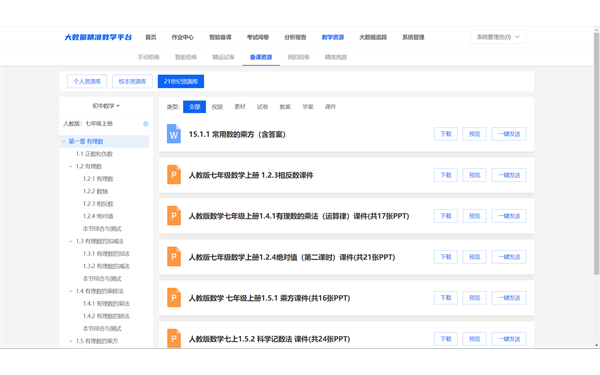Click the Word file icon of 15.1.1 document
This screenshot has height=375, width=600.
pos(174,134)
